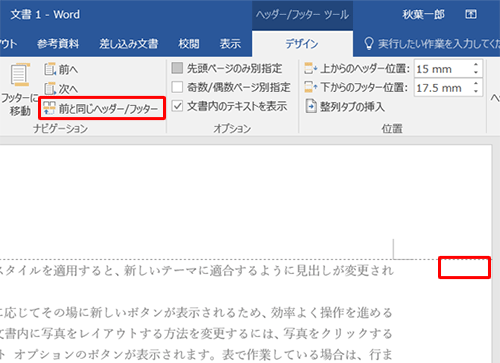
Task: Click document line containing 新しいボタンが表示されるため
Action: point(197,313)
